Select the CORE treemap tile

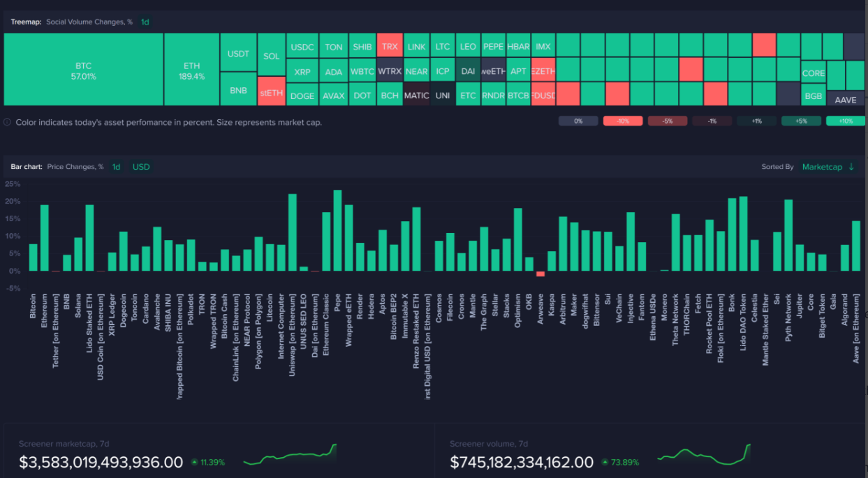point(814,73)
